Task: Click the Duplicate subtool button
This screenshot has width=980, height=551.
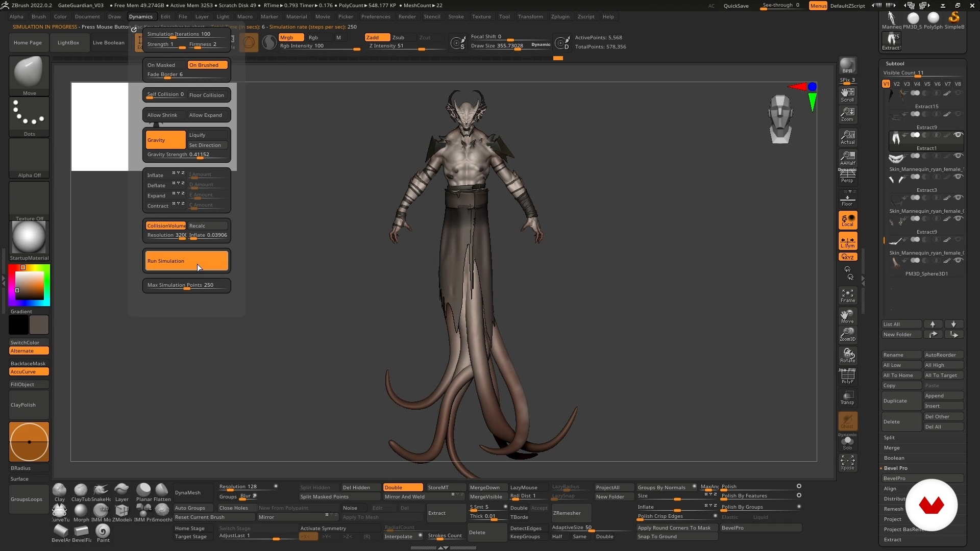Action: (902, 400)
